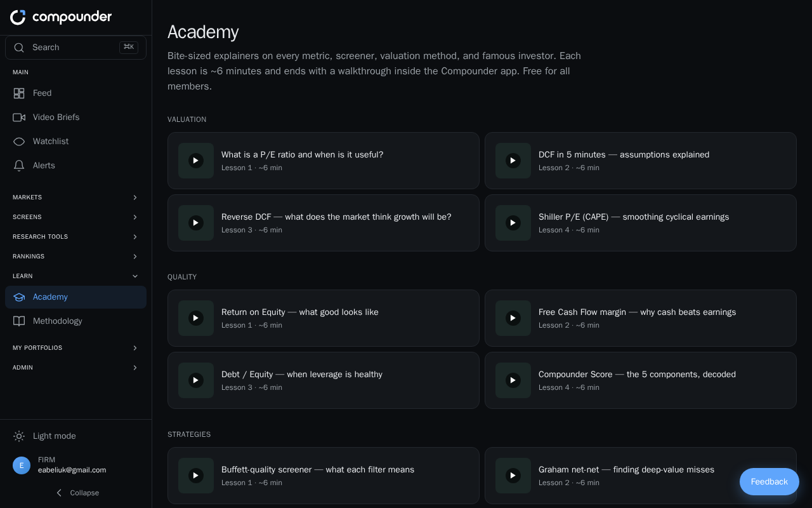
Task: Expand the Research Tools section
Action: click(x=75, y=237)
